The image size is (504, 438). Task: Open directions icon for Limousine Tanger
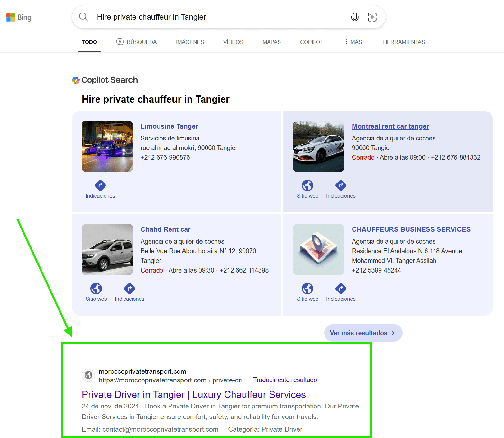pyautogui.click(x=100, y=185)
